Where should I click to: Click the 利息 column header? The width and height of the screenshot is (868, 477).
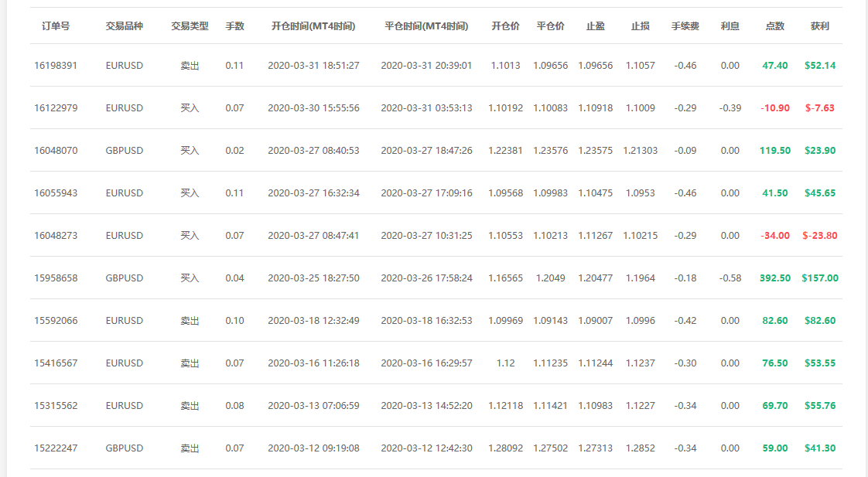coord(730,26)
